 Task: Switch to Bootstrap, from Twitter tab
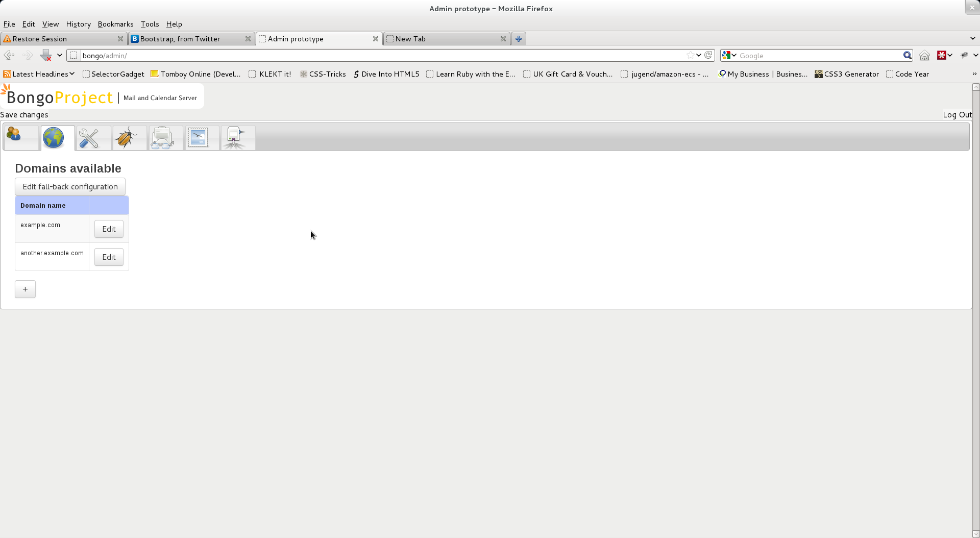tap(191, 39)
